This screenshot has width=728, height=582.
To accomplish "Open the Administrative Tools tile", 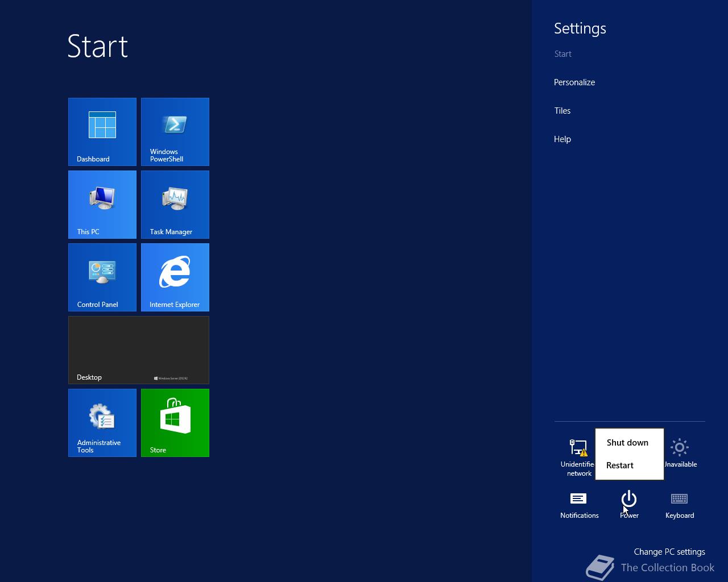I will tap(102, 423).
